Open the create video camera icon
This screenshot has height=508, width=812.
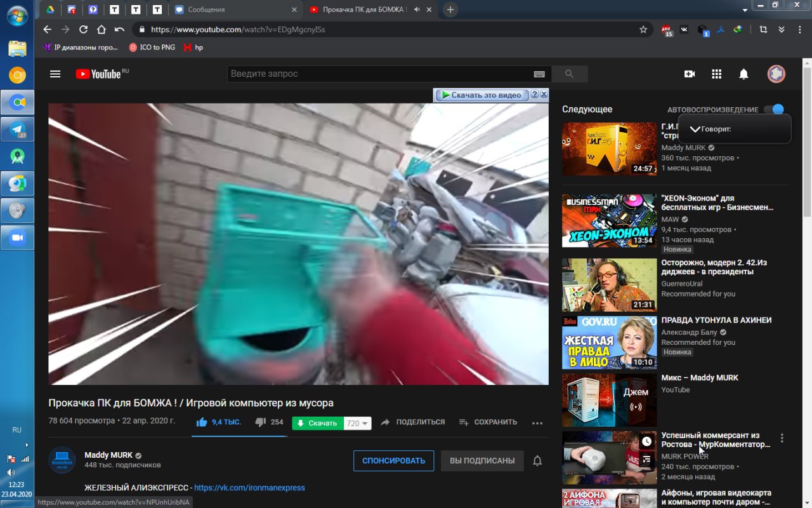pos(690,74)
